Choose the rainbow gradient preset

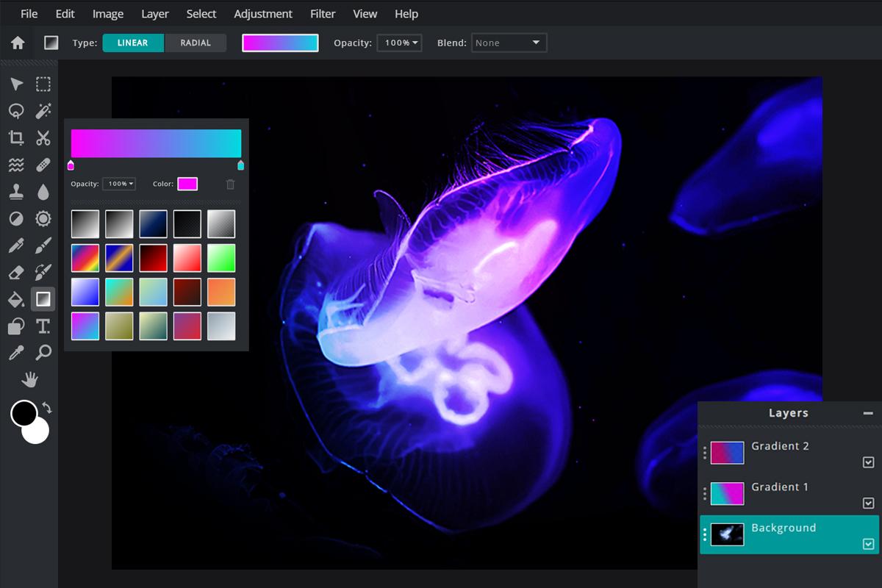pyautogui.click(x=85, y=257)
